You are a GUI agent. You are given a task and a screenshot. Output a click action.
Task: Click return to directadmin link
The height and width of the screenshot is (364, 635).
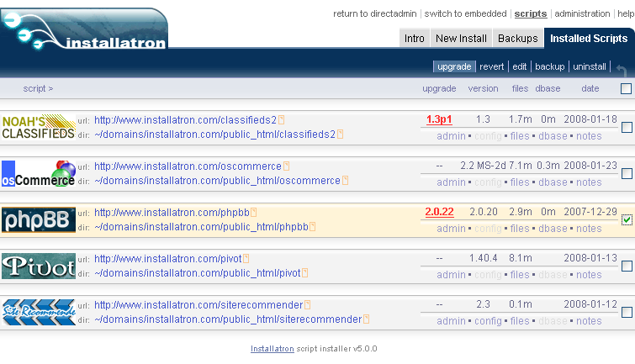pos(375,13)
